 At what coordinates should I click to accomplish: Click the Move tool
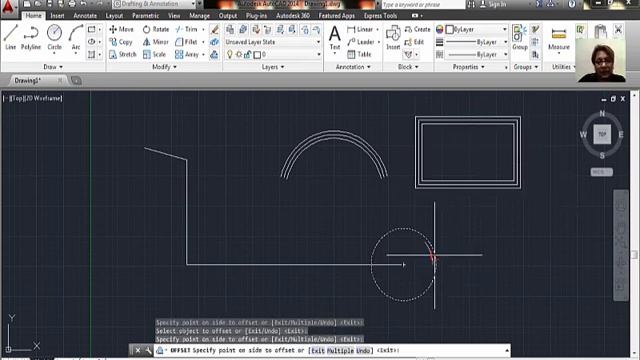coord(121,29)
